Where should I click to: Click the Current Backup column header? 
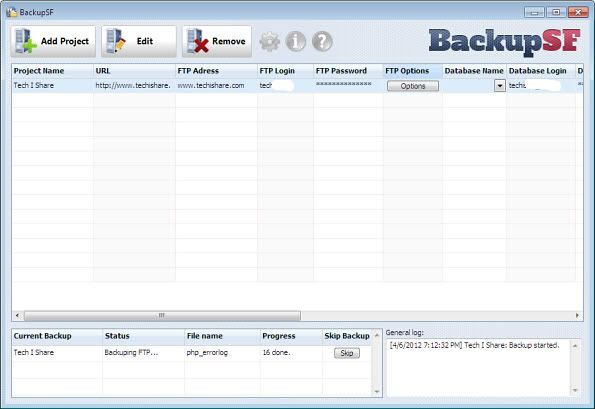click(57, 336)
